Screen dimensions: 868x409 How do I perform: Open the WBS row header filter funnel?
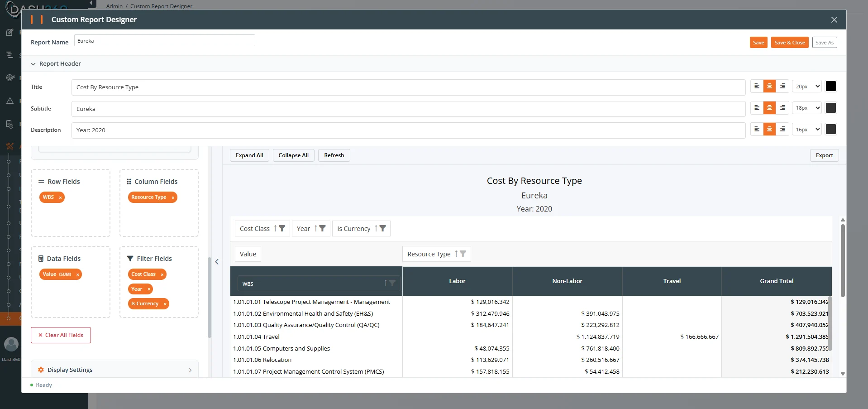click(x=392, y=283)
